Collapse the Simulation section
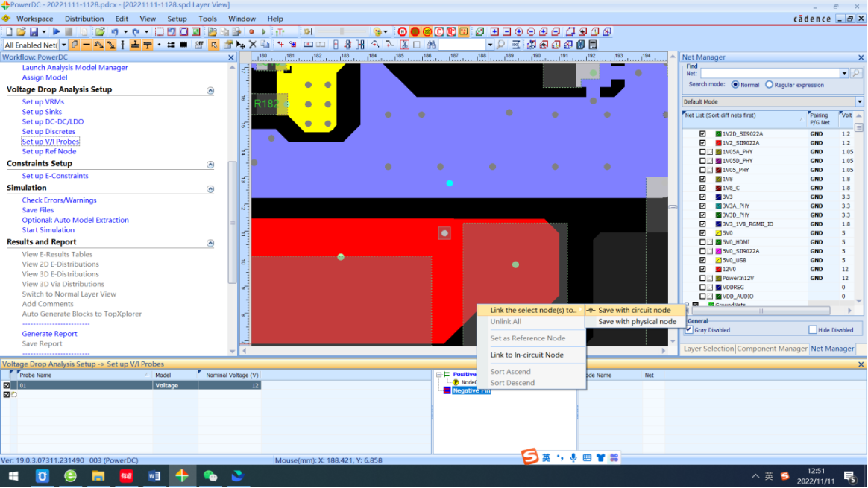This screenshot has height=488, width=868. [x=210, y=188]
